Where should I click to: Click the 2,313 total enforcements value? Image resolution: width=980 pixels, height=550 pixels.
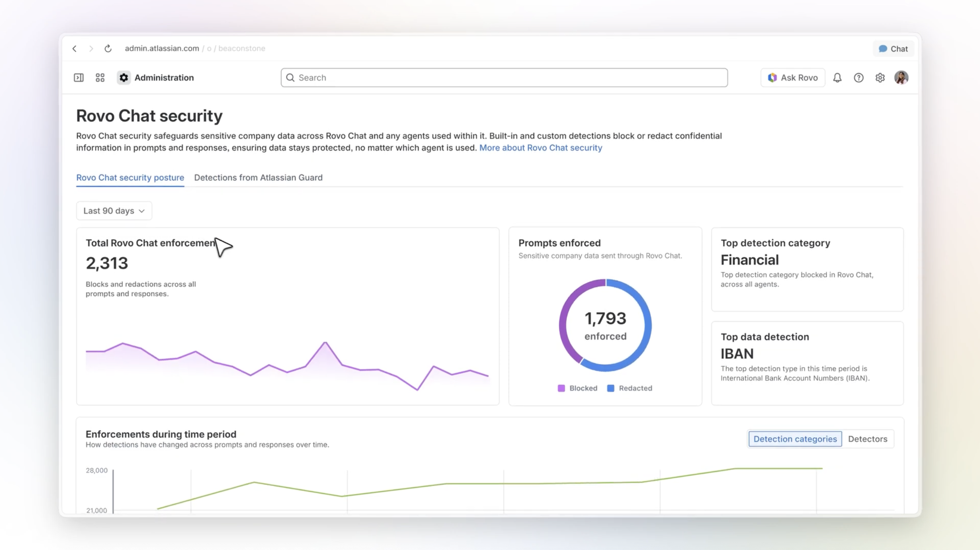[x=107, y=263]
